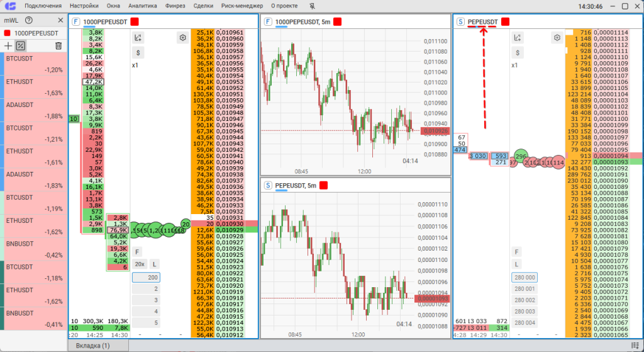Select the 280 000 volume field
Viewport: 644px width, 352px height.
[x=525, y=278]
